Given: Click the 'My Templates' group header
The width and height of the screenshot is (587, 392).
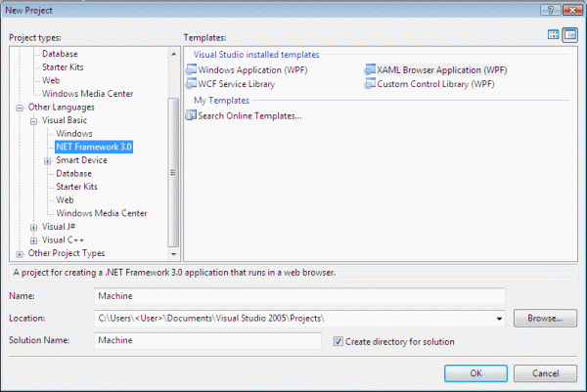Looking at the screenshot, I should (x=221, y=101).
